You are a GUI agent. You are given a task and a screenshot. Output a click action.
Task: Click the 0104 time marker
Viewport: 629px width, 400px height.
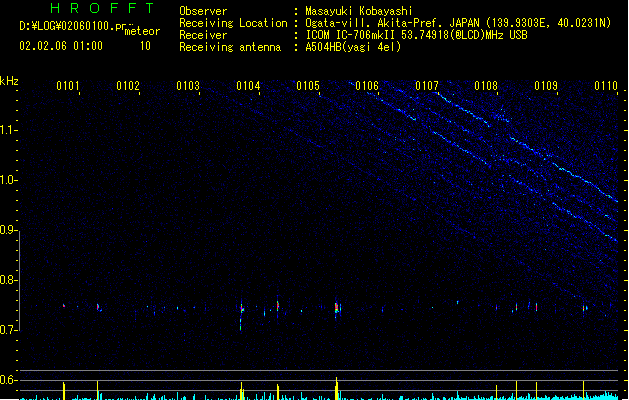click(x=248, y=86)
